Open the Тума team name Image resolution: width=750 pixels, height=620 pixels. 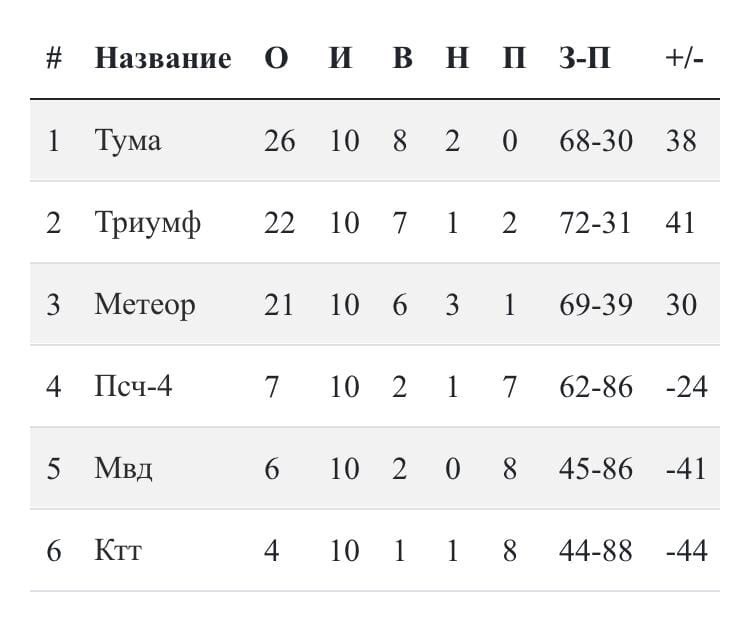click(x=128, y=141)
